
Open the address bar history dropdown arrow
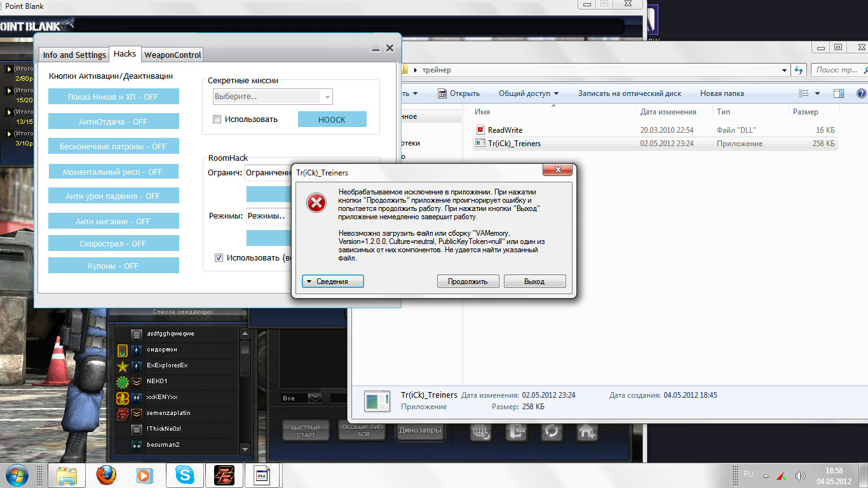point(784,70)
